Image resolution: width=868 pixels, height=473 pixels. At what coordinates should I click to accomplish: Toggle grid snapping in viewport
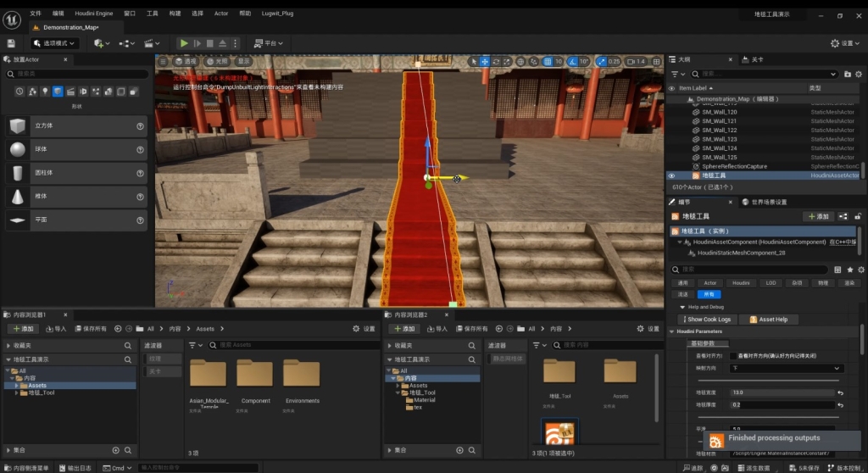(548, 62)
